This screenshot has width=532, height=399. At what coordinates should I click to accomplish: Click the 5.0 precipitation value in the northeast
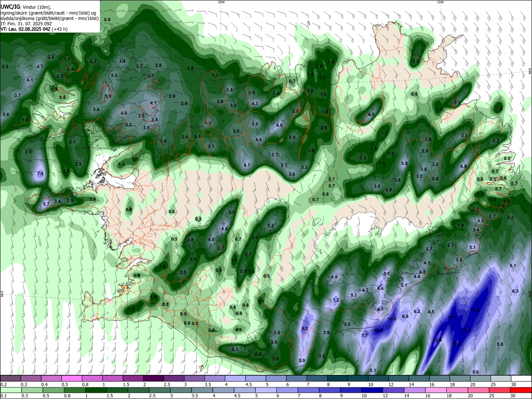pyautogui.click(x=404, y=164)
